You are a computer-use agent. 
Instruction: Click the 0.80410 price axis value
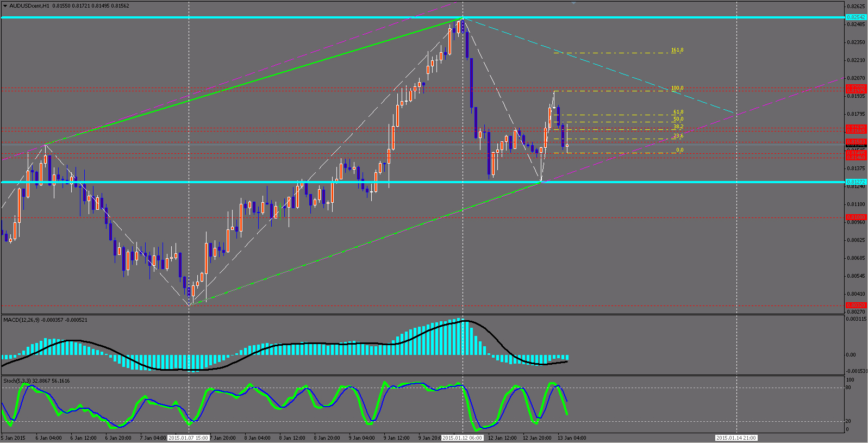tap(856, 294)
